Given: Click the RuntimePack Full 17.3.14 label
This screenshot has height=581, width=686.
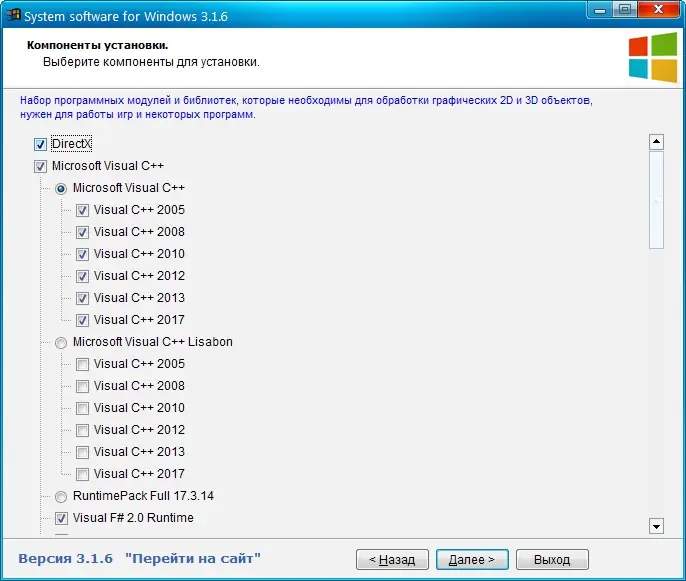Looking at the screenshot, I should click(x=143, y=496).
